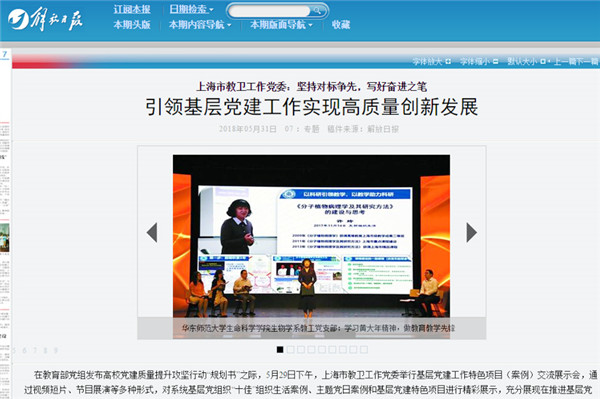
Task: Click the search magnifier icon
Action: [x=317, y=11]
